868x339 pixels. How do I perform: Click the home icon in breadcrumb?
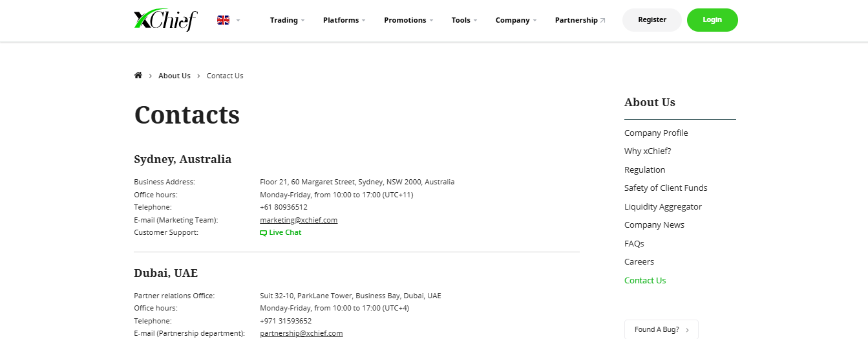point(138,75)
